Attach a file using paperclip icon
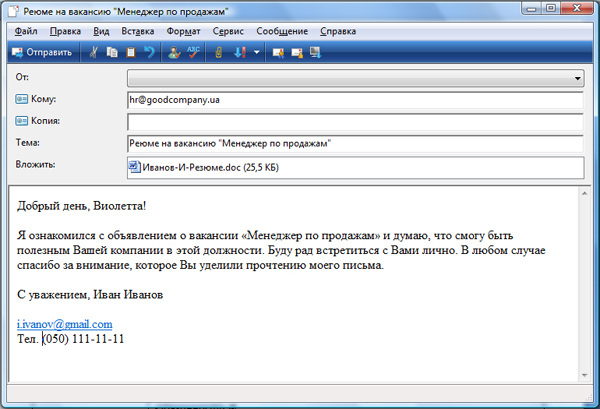The image size is (600, 409). tap(218, 52)
